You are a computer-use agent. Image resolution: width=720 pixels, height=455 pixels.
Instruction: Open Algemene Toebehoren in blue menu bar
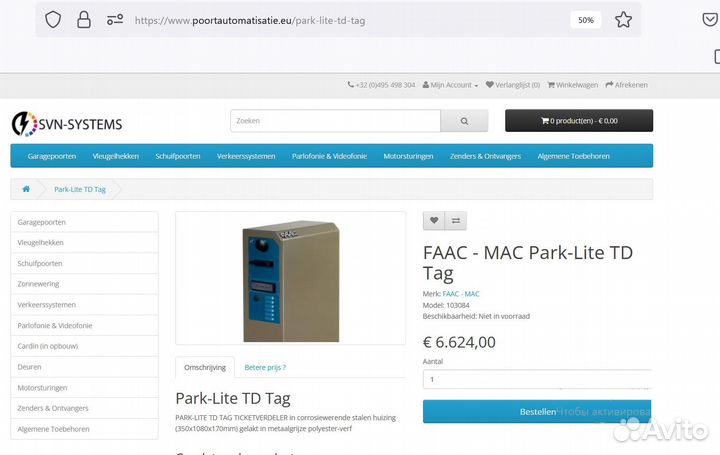574,156
